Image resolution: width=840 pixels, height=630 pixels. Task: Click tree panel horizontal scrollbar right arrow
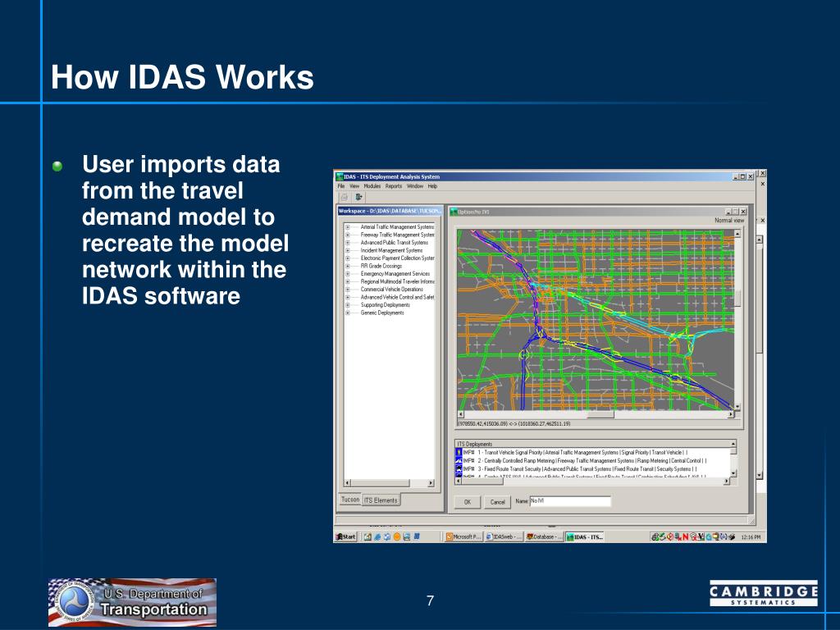pyautogui.click(x=431, y=483)
